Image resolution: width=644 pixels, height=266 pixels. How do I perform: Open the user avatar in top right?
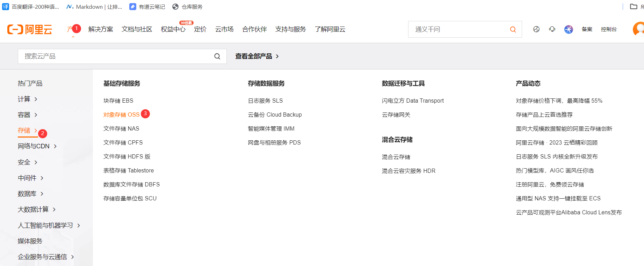click(x=639, y=29)
